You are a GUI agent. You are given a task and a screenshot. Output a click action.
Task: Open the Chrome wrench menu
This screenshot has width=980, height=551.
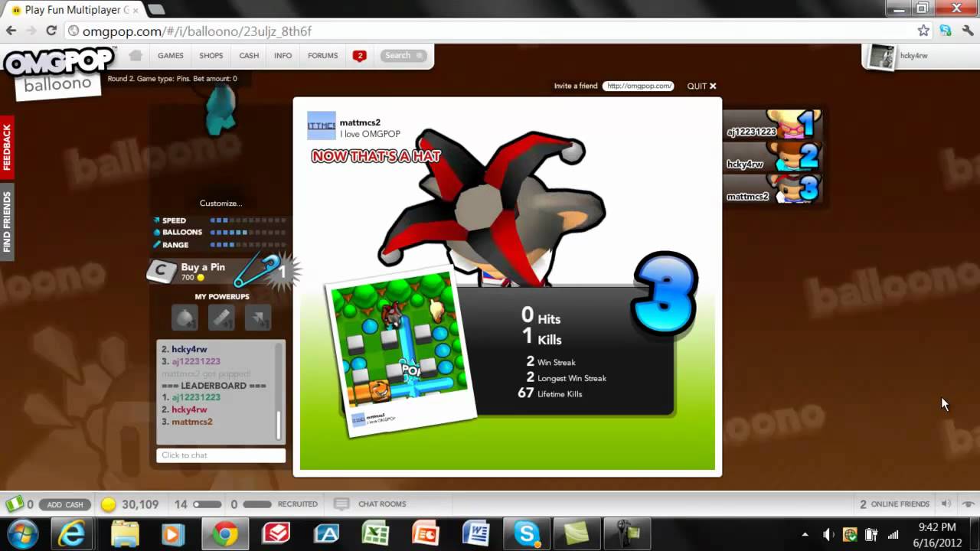[x=968, y=31]
